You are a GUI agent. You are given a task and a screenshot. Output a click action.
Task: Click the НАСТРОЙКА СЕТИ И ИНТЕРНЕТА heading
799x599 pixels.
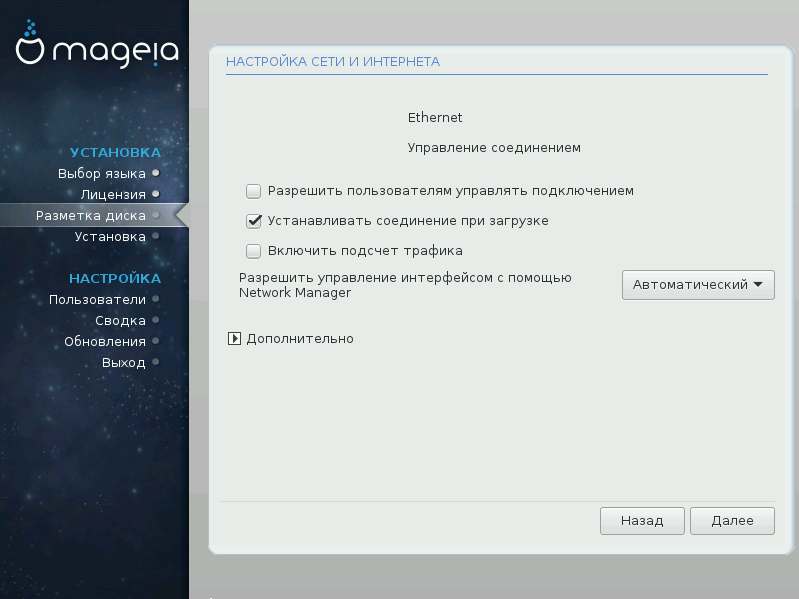pyautogui.click(x=333, y=61)
